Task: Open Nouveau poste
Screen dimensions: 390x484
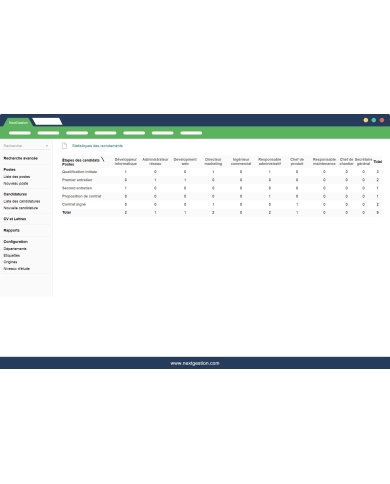Action: pos(16,183)
